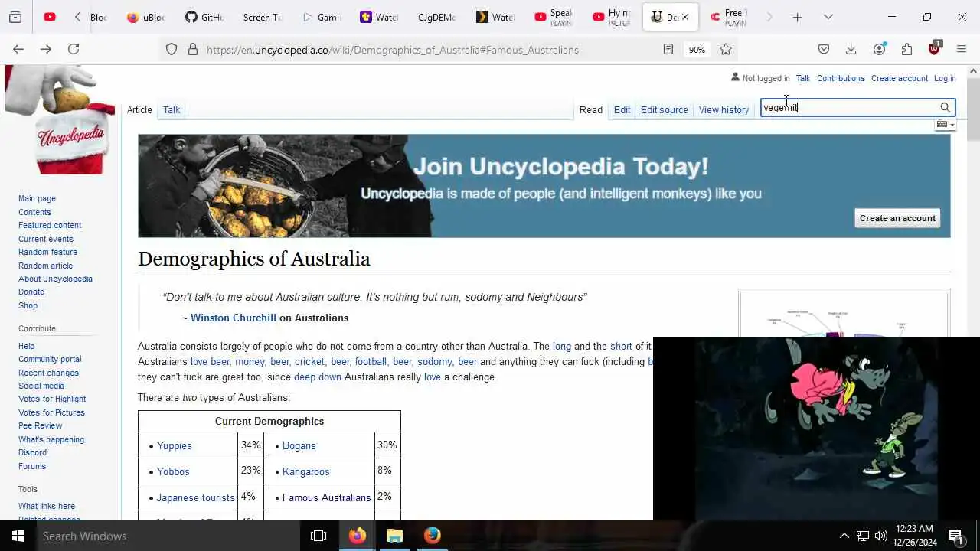Screen dimensions: 980x551
Task: Click the uBlock Origin shield icon
Action: 934,48
